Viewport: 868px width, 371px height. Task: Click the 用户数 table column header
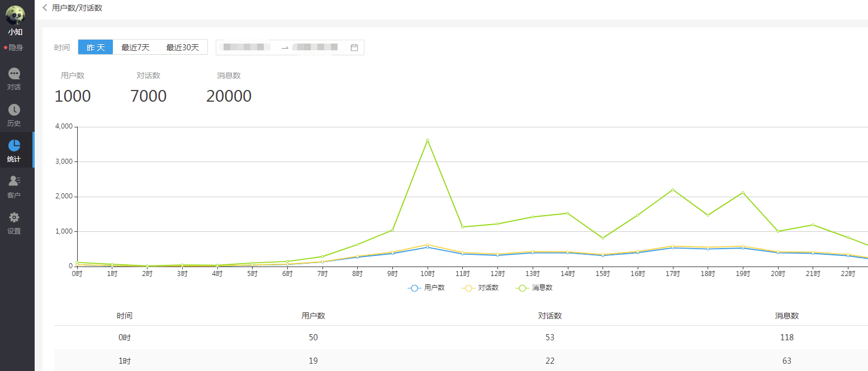[313, 316]
